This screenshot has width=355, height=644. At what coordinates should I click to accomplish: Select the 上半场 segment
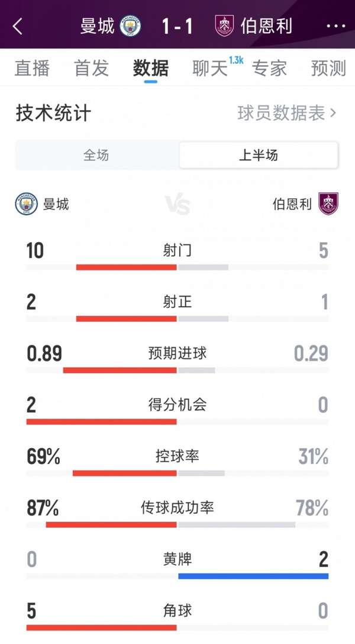258,155
